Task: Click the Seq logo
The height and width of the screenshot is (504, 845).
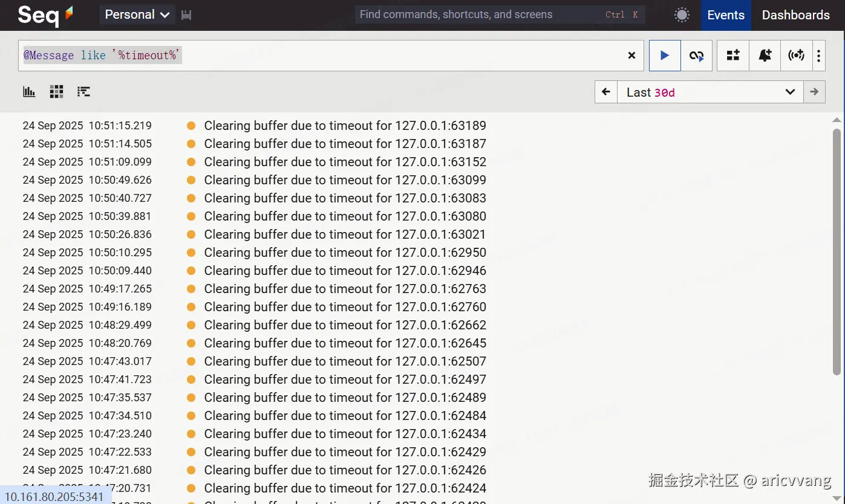Action: 45,15
